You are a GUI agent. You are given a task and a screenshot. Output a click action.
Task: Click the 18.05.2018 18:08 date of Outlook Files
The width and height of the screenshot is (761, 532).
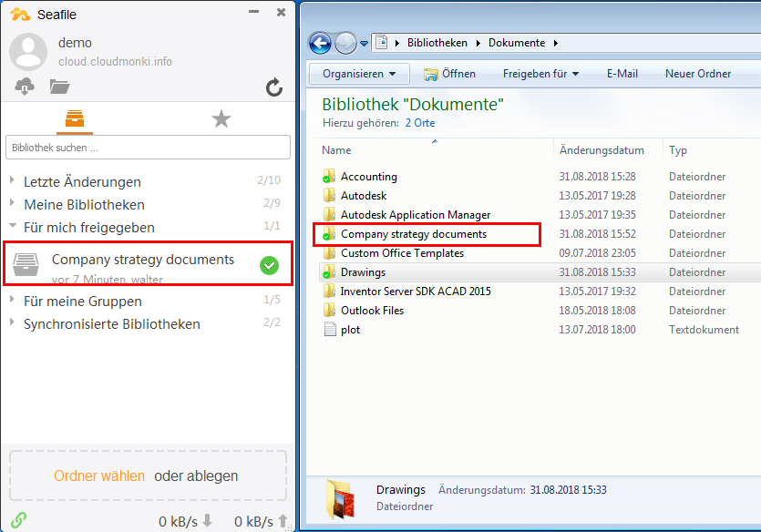597,311
